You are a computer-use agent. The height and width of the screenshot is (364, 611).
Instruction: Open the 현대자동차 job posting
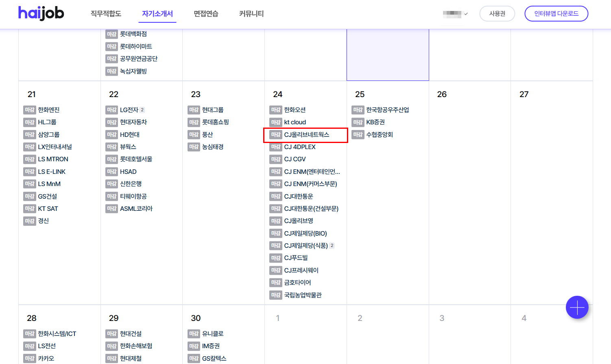point(133,122)
